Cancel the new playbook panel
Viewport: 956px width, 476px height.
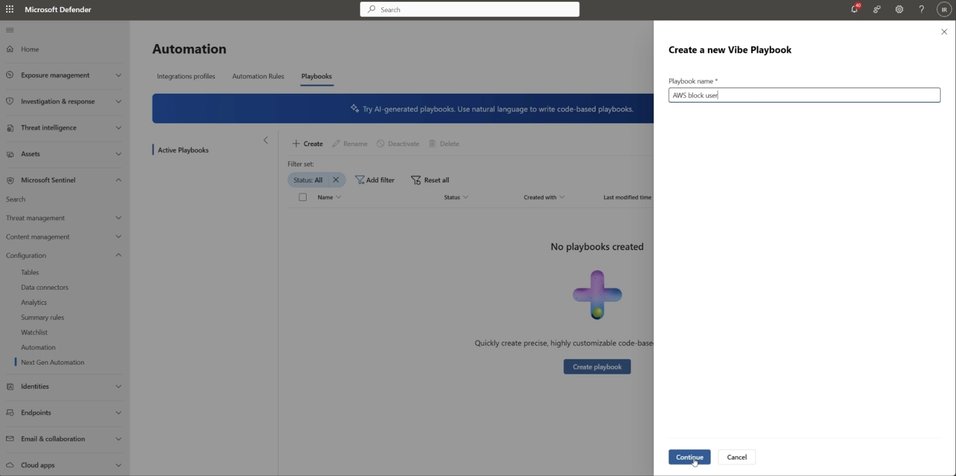pyautogui.click(x=737, y=457)
